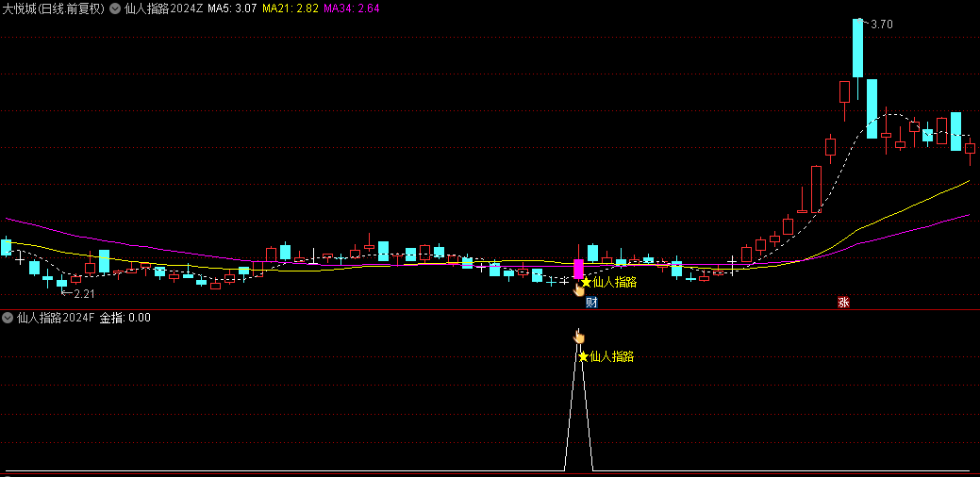Click yellow star icon in main price chart
This screenshot has width=980, height=477.
click(586, 282)
